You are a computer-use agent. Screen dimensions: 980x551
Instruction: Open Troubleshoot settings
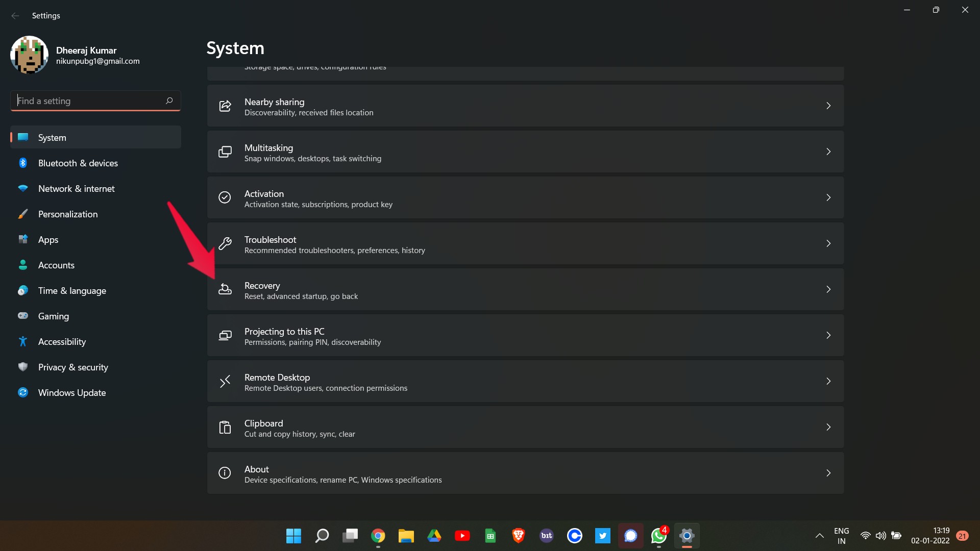coord(525,243)
